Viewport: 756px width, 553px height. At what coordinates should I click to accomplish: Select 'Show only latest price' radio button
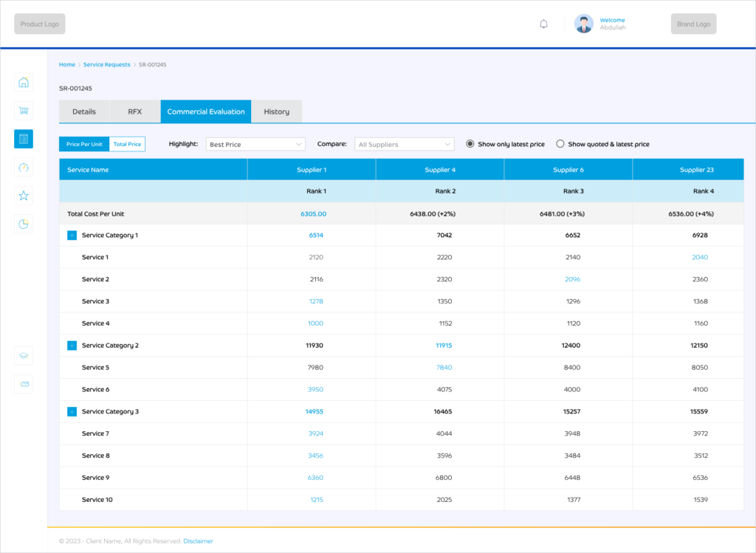(470, 144)
